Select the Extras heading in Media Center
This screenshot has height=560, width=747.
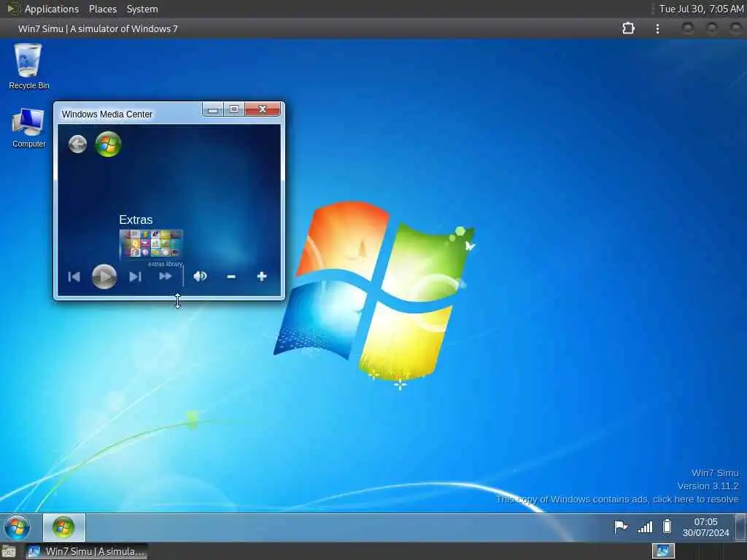(x=136, y=219)
